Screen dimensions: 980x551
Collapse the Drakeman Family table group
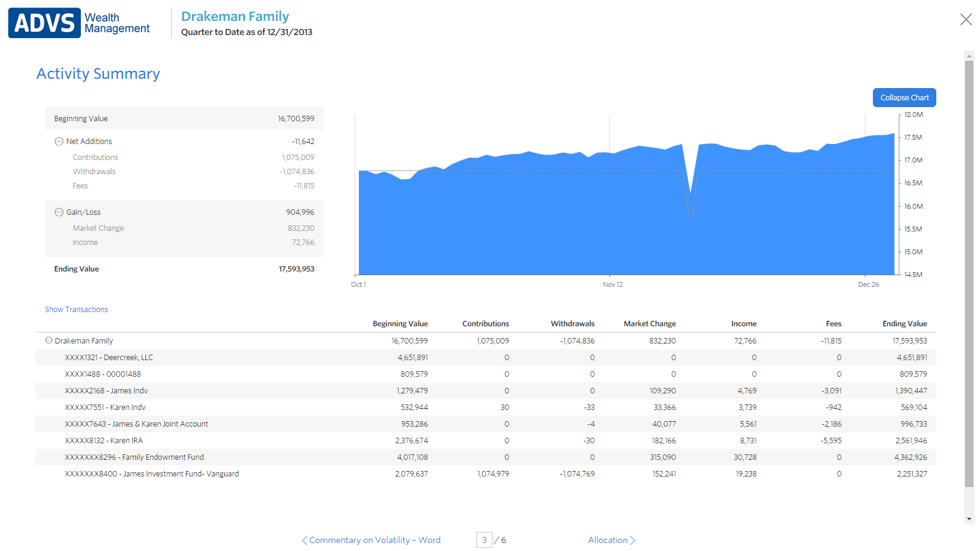(49, 340)
